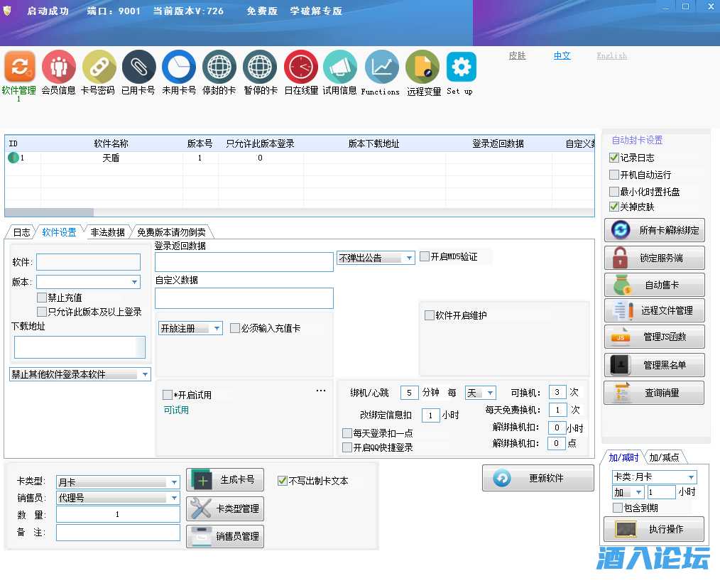Image resolution: width=720 pixels, height=588 pixels.
Task: Select the 已用卡号 used cards icon
Action: pos(138,67)
